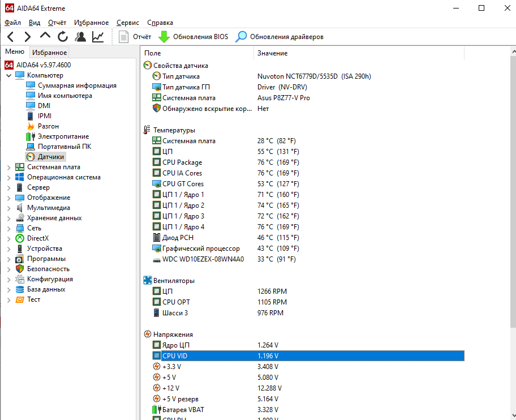Click the Напряжения lightning icon
This screenshot has height=420, width=516.
(x=148, y=335)
